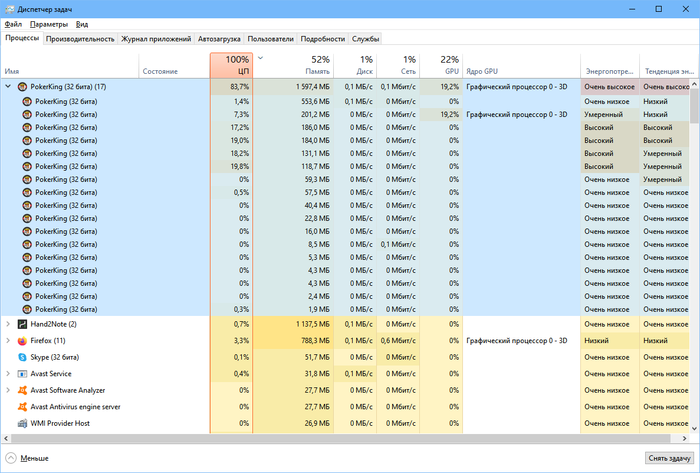Screen dimensions: 700x473
Task: Click PokerKing icon in the 8,5 МБ row
Action: (27, 244)
